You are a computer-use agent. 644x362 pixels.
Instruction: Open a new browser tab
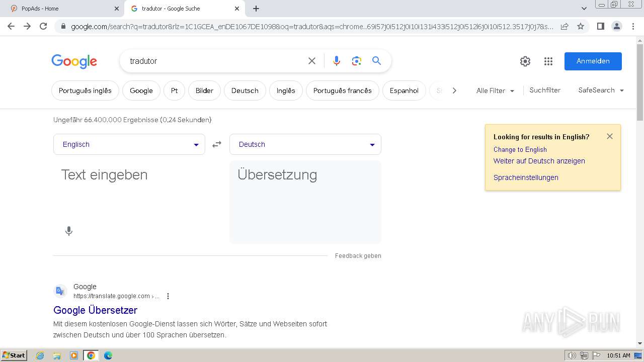[256, 9]
